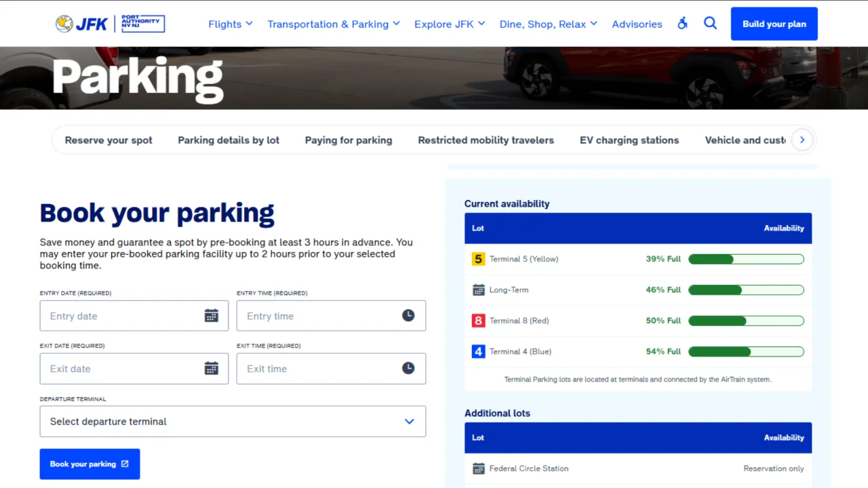Click the "Federal Circle Station" lot name
Viewport: 868px width, 488px height.
[529, 468]
